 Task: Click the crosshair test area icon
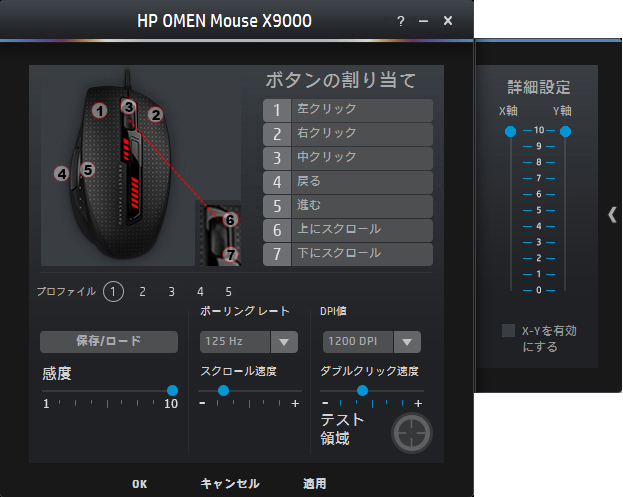point(412,433)
